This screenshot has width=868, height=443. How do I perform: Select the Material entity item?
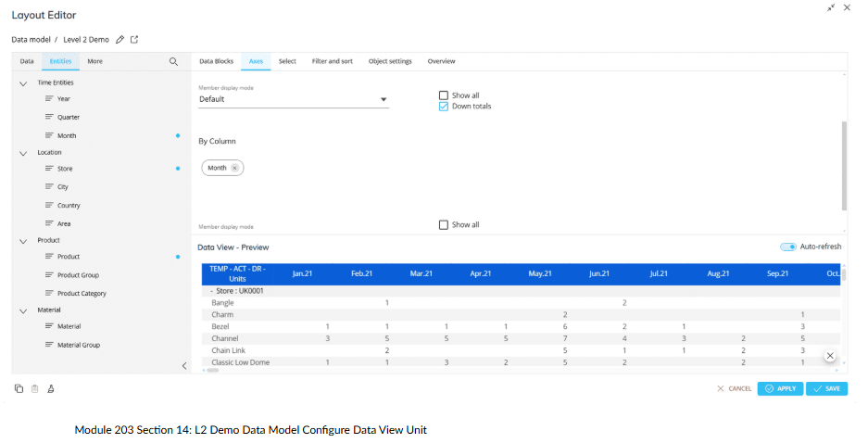click(x=69, y=327)
